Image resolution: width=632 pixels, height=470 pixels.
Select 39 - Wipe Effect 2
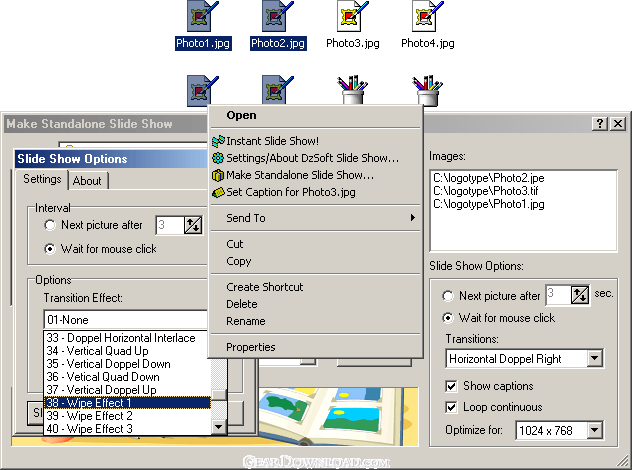pyautogui.click(x=127, y=416)
